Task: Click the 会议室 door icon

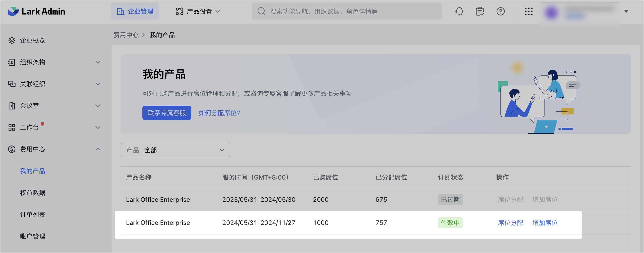Action: (12, 105)
